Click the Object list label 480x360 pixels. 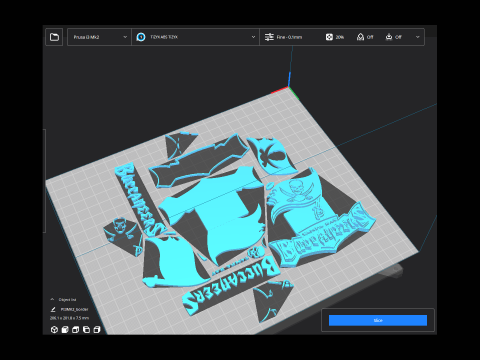(x=67, y=299)
